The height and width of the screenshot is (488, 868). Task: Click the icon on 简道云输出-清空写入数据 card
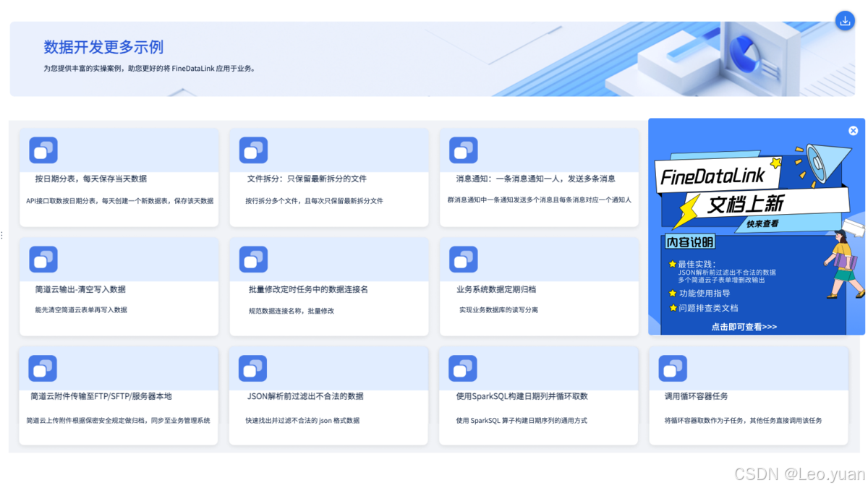coord(43,260)
